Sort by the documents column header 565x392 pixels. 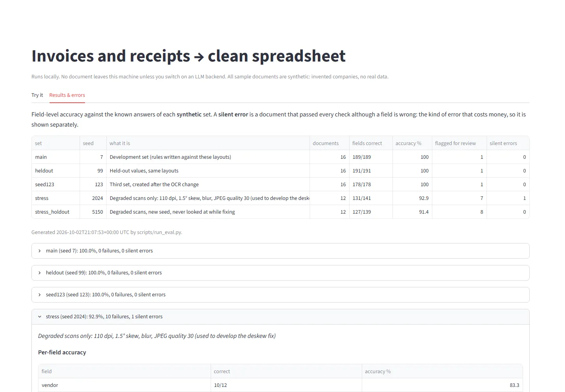329,143
